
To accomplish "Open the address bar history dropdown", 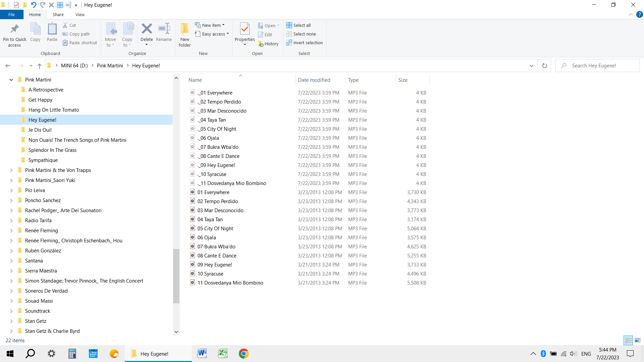I will [x=531, y=66].
